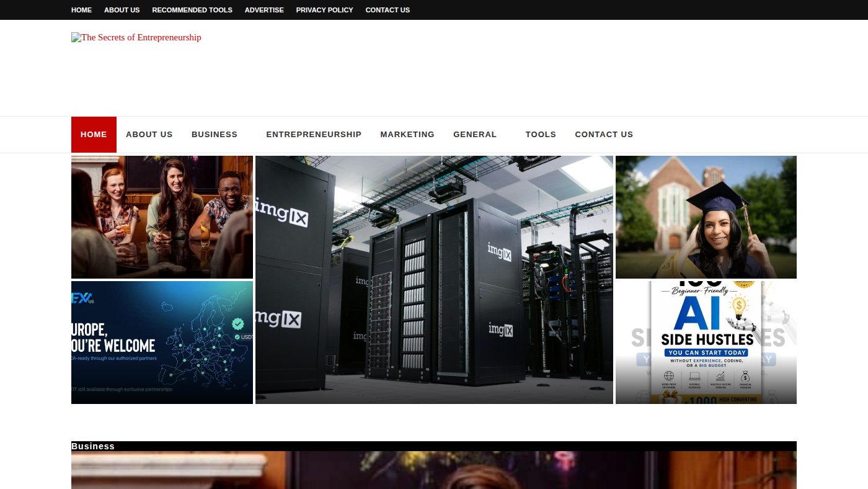The image size is (868, 489).
Task: Open Contact Us in the main menu
Action: (x=604, y=134)
